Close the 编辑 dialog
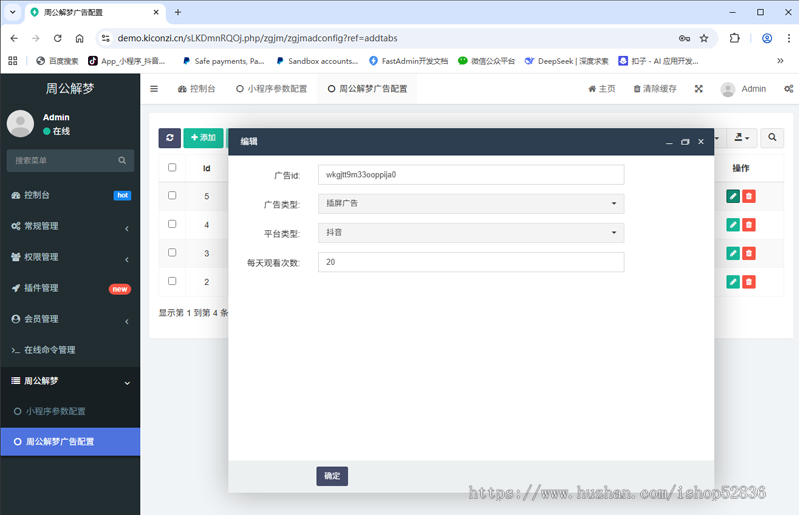Image resolution: width=799 pixels, height=515 pixels. click(701, 142)
